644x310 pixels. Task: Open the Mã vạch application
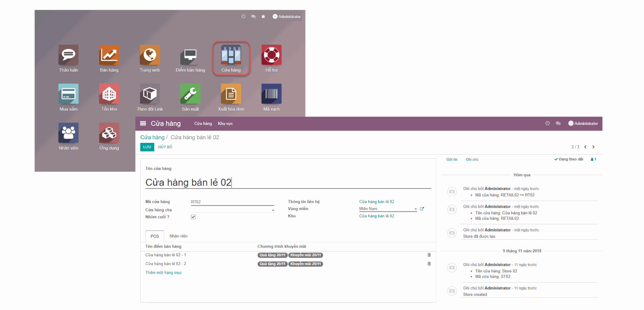[271, 94]
